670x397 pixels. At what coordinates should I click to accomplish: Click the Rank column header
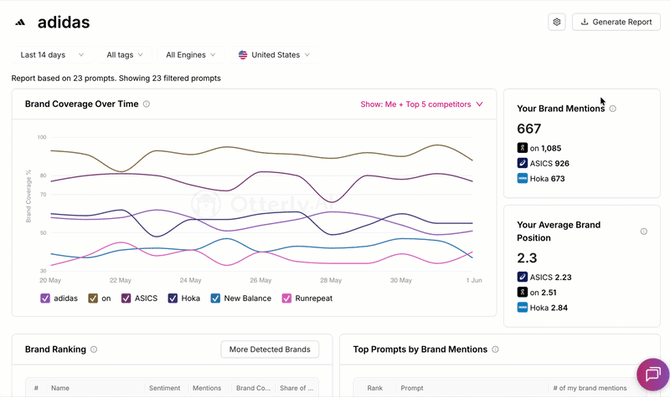(x=375, y=388)
